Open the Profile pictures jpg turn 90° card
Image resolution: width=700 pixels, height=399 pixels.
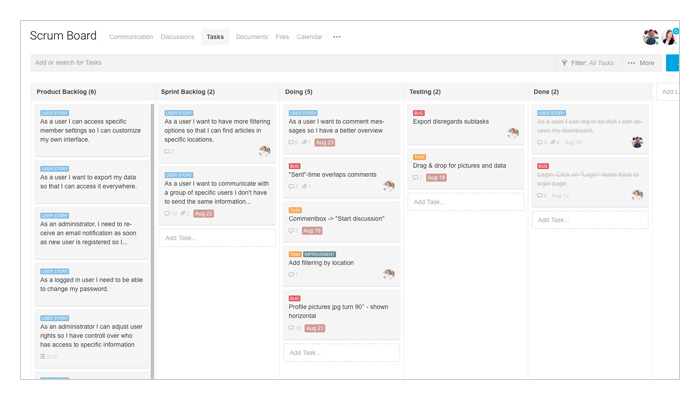coord(341,314)
